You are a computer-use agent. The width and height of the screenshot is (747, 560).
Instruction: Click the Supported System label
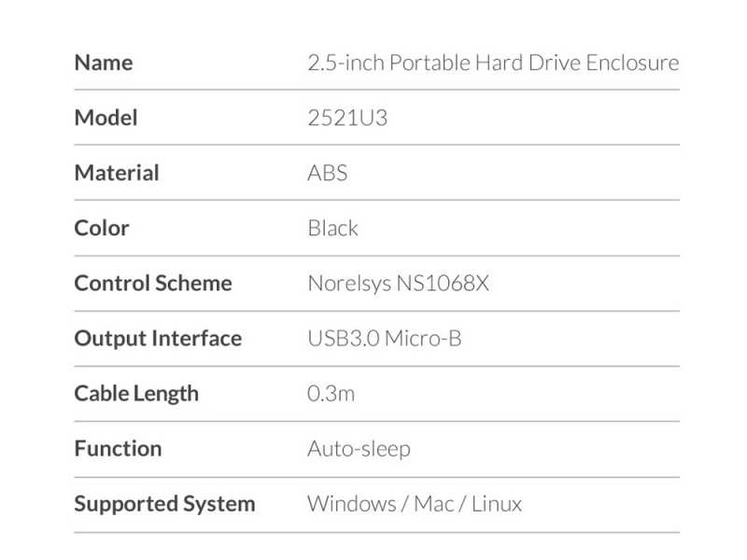pos(165,504)
